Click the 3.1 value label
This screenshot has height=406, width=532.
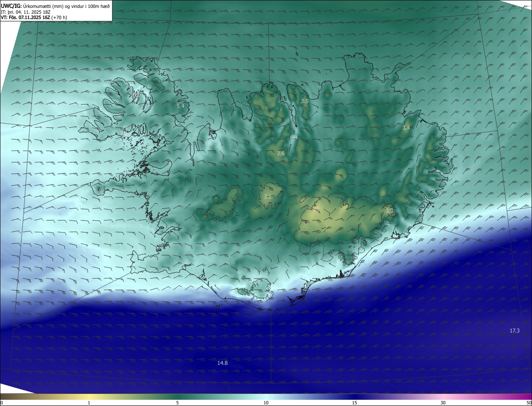click(268, 196)
